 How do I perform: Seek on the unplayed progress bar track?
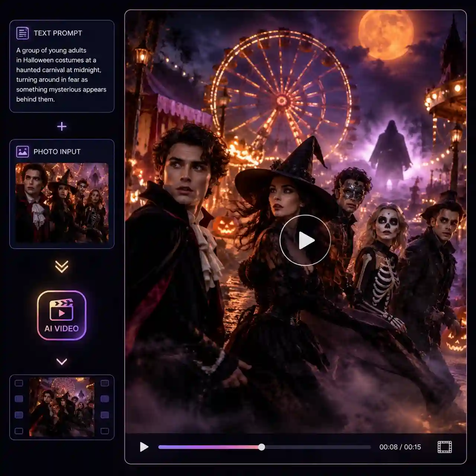[318, 447]
